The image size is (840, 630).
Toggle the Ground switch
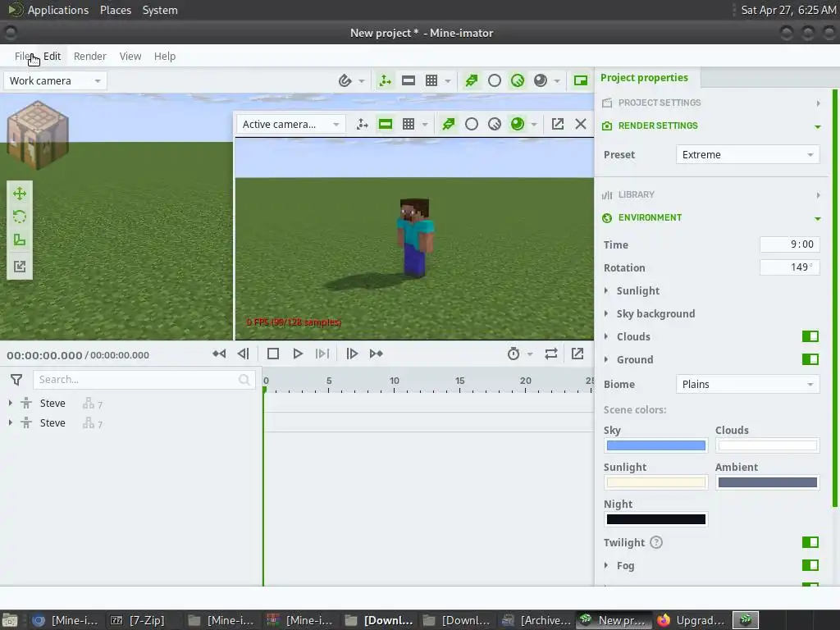[810, 359]
